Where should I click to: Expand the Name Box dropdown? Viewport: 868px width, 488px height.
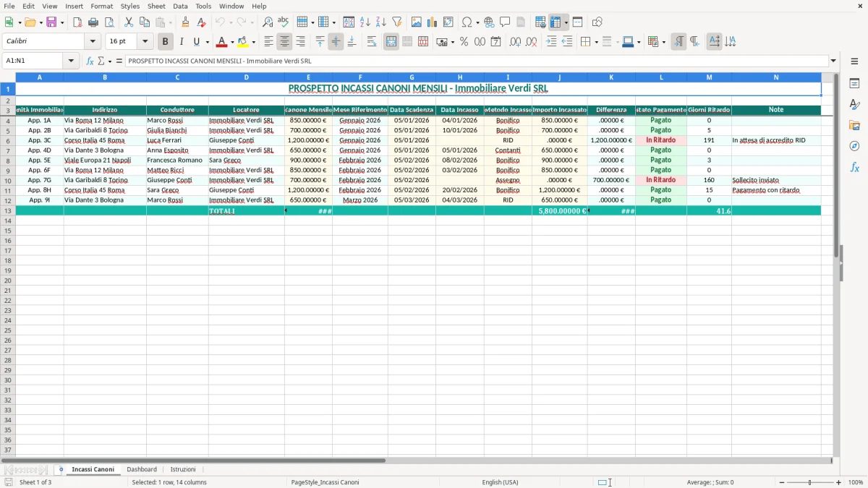coord(71,61)
